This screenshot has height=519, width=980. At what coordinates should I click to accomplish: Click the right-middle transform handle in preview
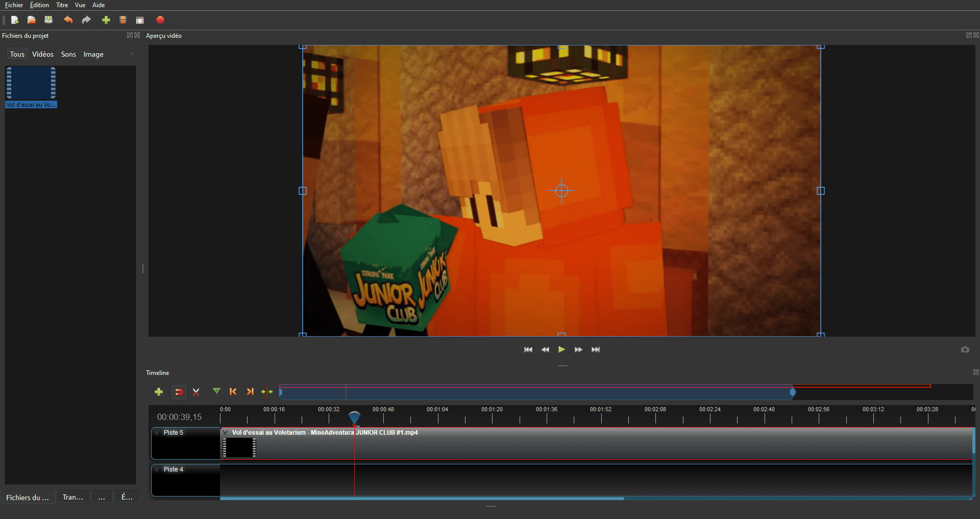point(821,191)
